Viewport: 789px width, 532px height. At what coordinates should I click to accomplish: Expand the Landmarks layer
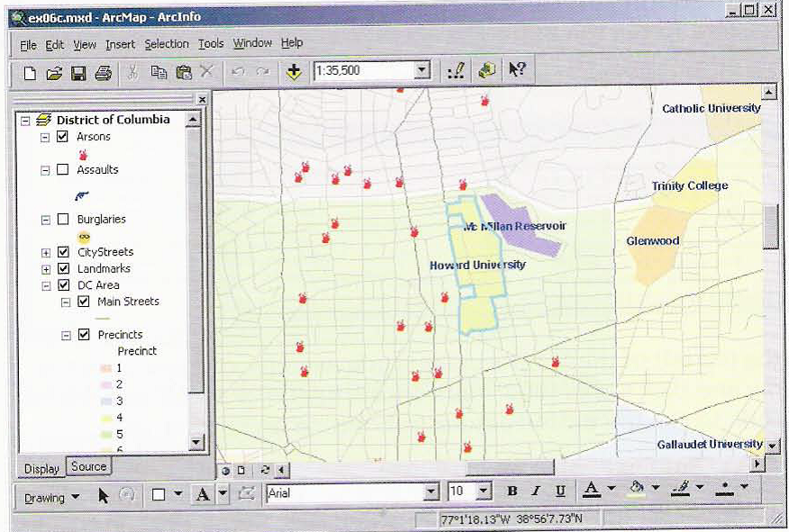tap(46, 269)
